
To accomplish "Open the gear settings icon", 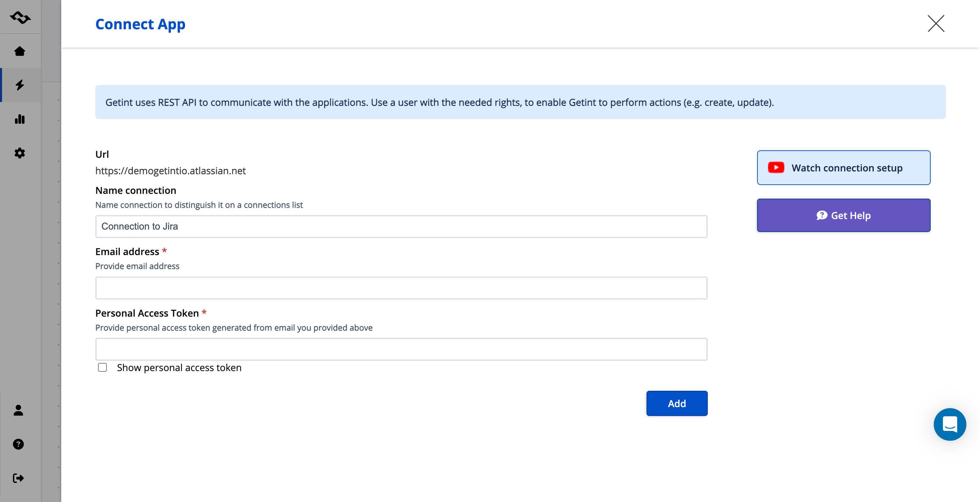I will (20, 153).
